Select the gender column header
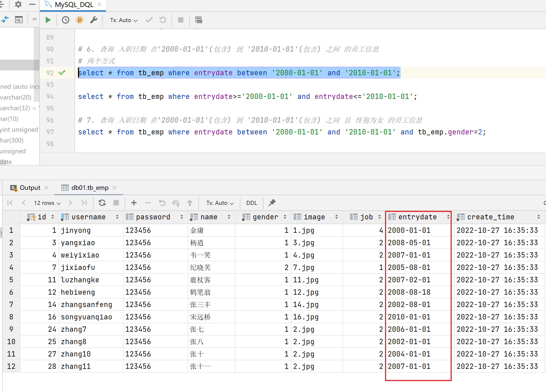 (263, 217)
